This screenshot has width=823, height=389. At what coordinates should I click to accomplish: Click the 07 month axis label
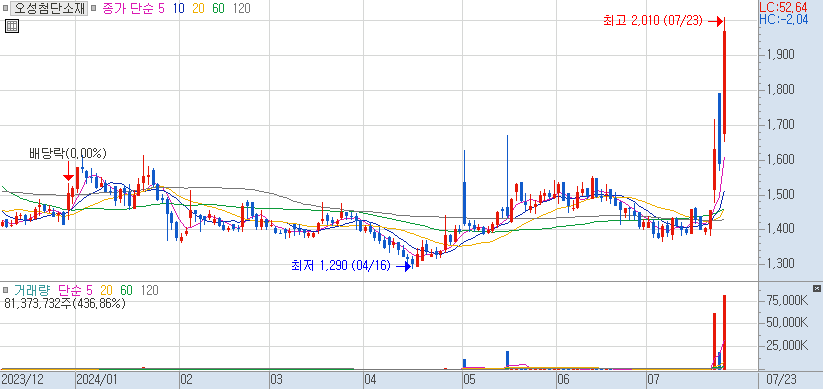pyautogui.click(x=652, y=379)
